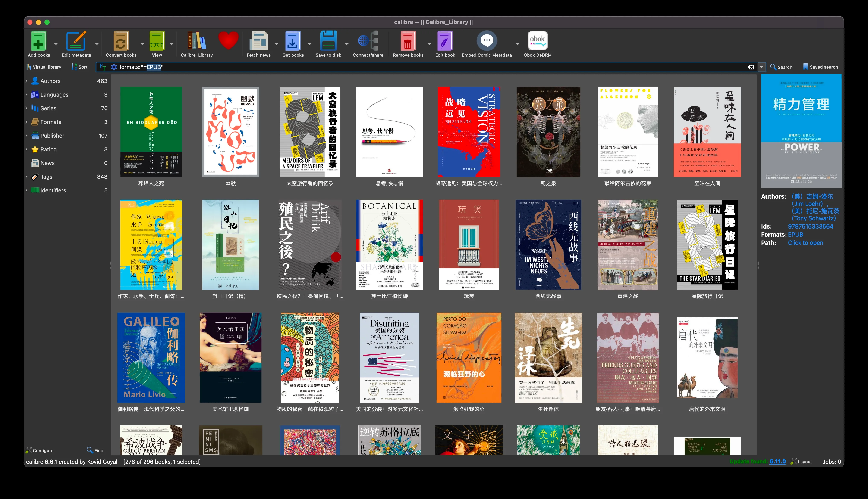This screenshot has height=499, width=868.
Task: Select the 星际旅行日记 book cover
Action: 707,245
